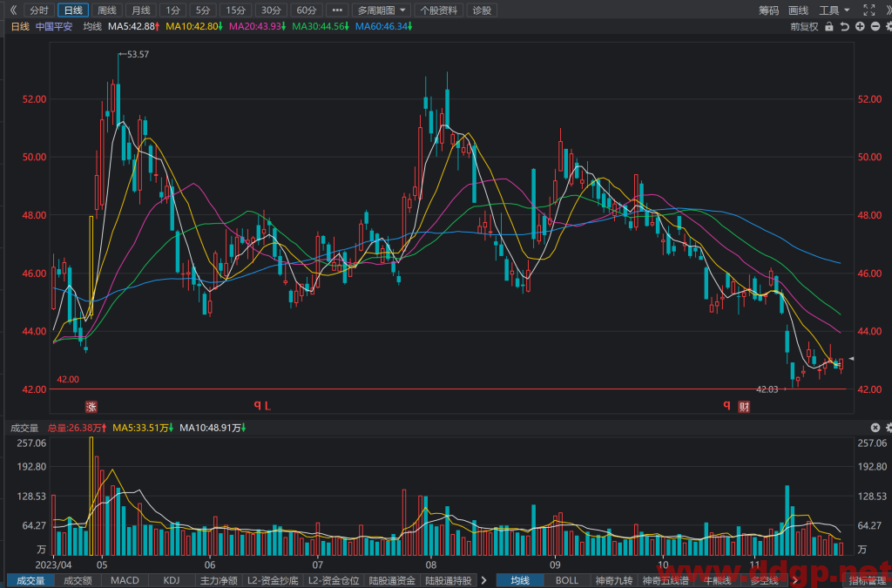Open 多周期图 dropdown
Viewport: 892px width, 588px height.
(x=382, y=10)
